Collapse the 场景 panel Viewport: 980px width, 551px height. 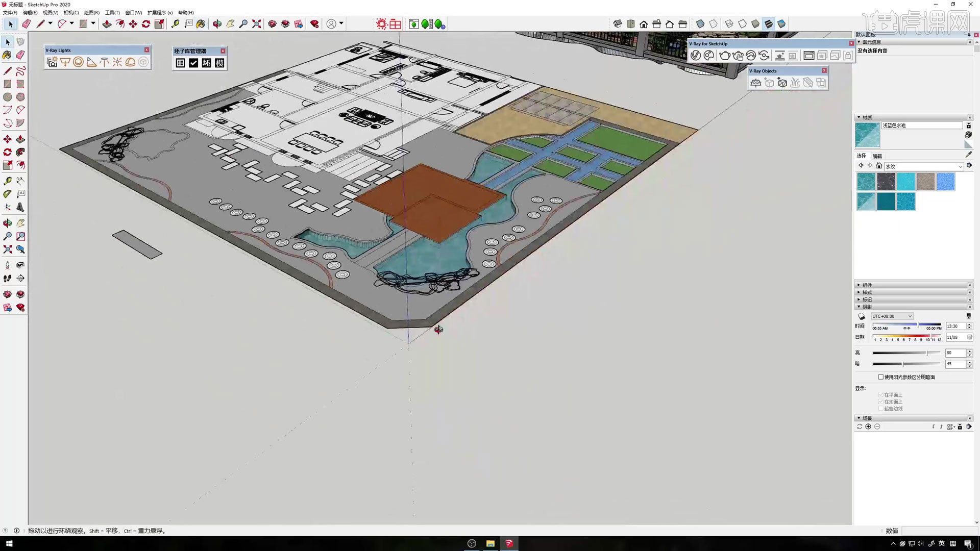pos(859,418)
